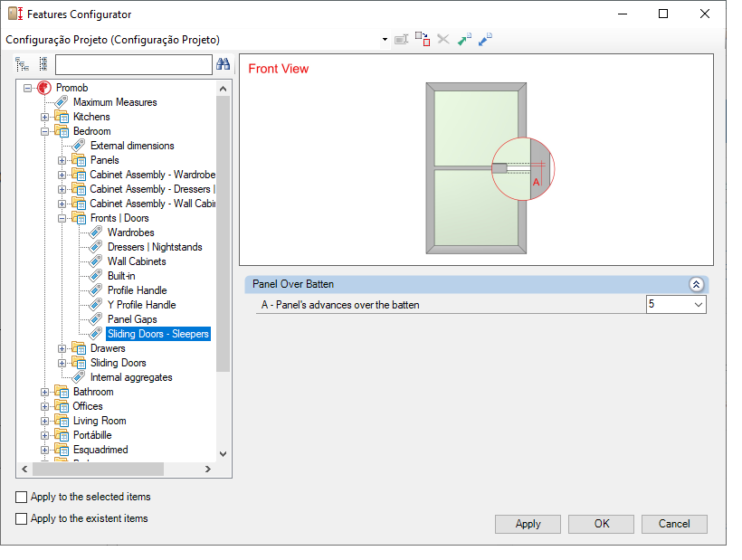The image size is (742, 560).
Task: Expand the Drawers folder node
Action: (x=62, y=348)
